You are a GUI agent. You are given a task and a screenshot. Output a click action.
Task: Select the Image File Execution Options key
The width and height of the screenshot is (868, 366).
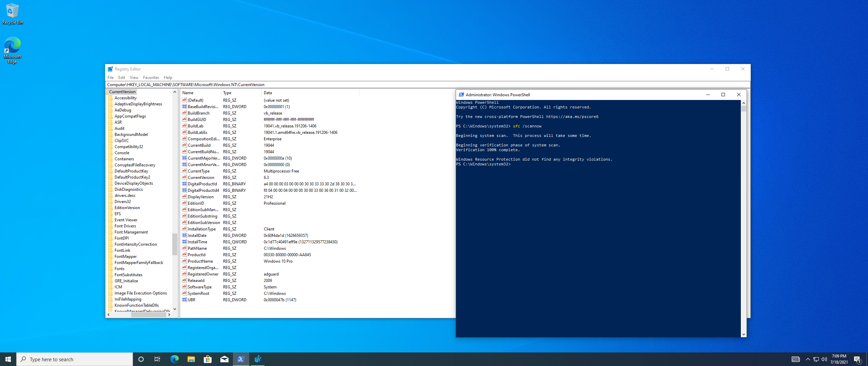point(140,293)
